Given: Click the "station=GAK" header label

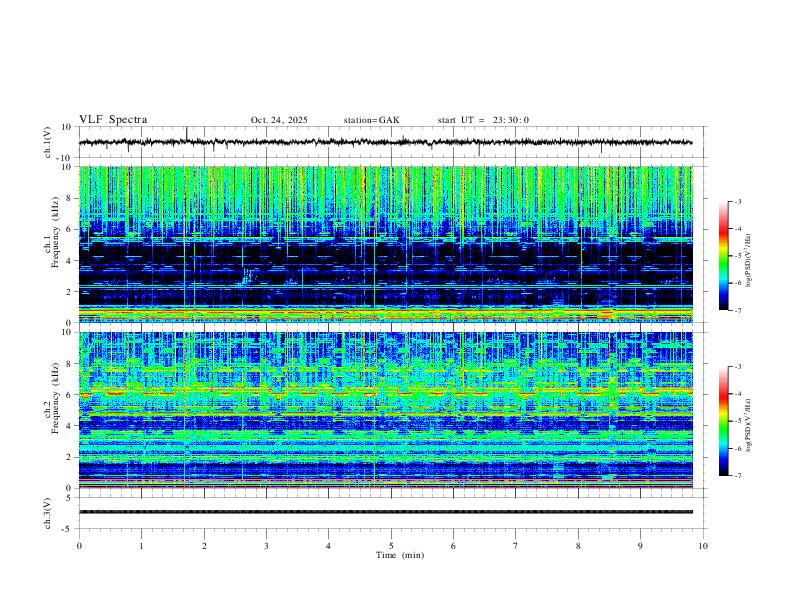Looking at the screenshot, I should (x=371, y=120).
